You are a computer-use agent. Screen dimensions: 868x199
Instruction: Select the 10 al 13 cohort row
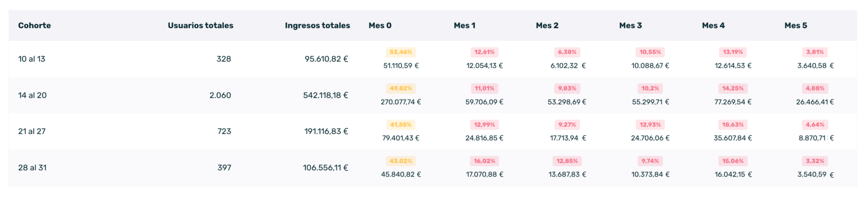tap(32, 59)
